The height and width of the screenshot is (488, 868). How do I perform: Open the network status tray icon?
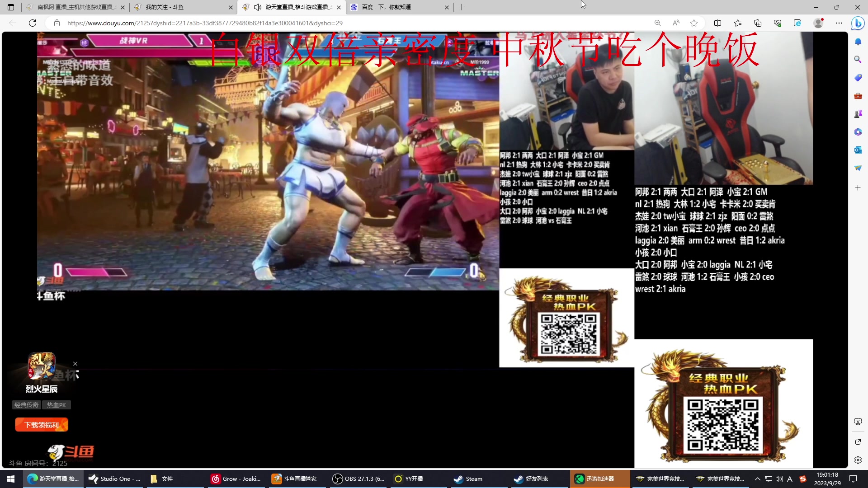pyautogui.click(x=769, y=479)
